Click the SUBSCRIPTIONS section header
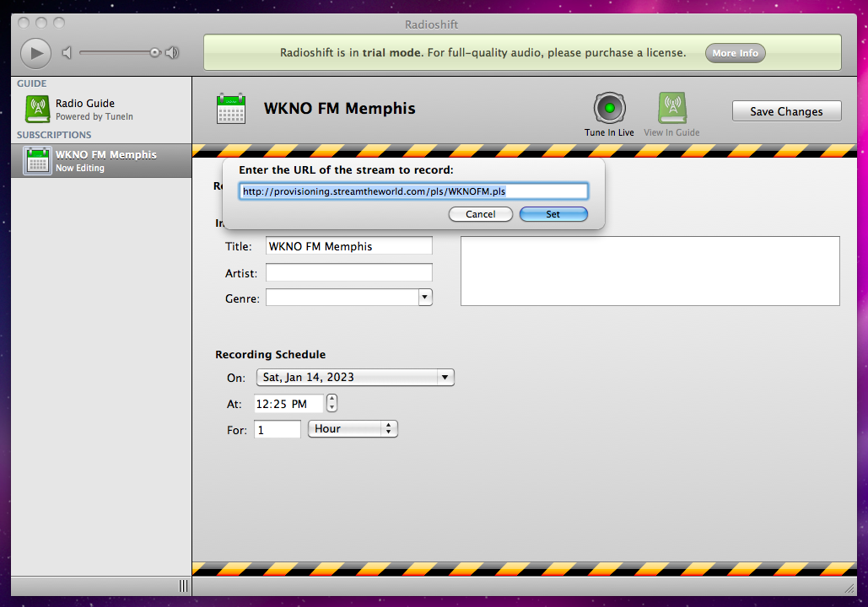The width and height of the screenshot is (868, 607). click(54, 135)
